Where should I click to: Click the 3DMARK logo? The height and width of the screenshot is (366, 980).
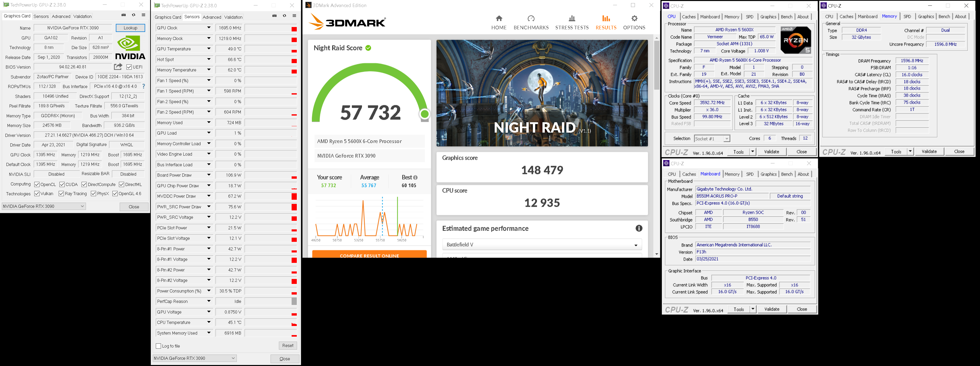[x=347, y=22]
